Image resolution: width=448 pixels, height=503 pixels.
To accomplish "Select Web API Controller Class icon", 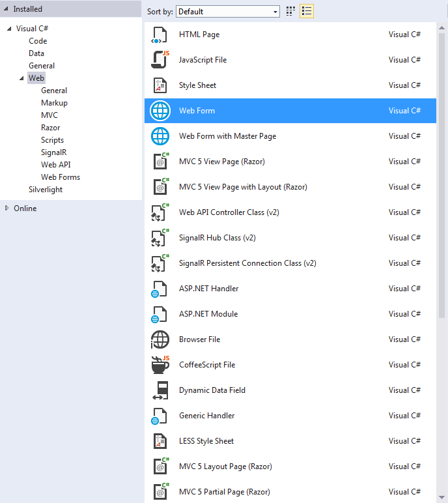I will 160,212.
